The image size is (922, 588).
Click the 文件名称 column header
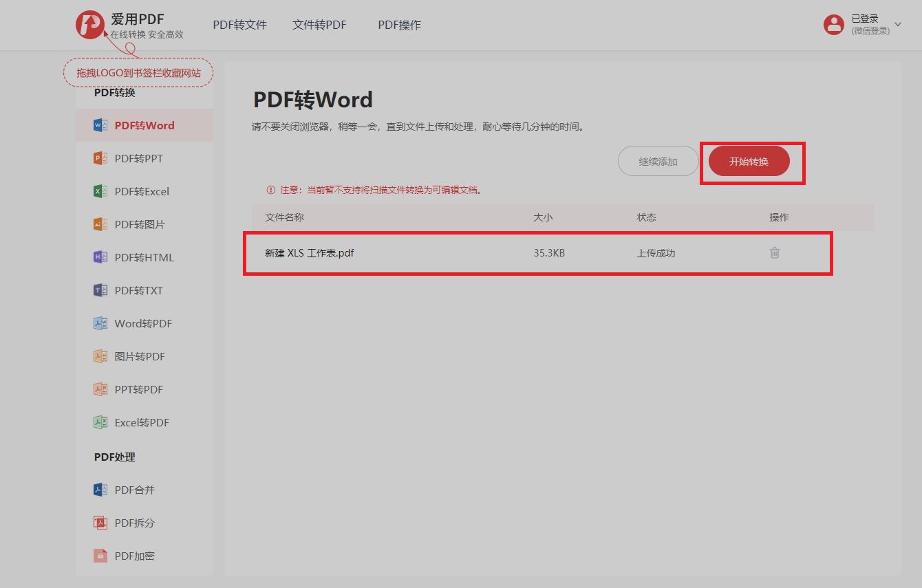(284, 217)
